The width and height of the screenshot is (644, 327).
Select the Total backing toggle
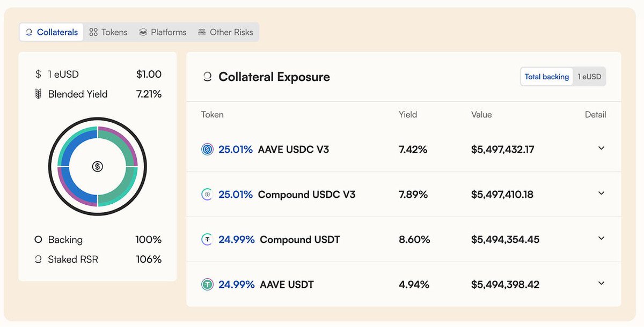[546, 77]
